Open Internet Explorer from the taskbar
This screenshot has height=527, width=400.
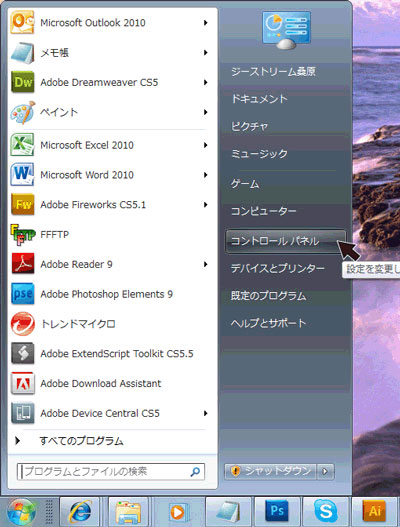(80, 512)
